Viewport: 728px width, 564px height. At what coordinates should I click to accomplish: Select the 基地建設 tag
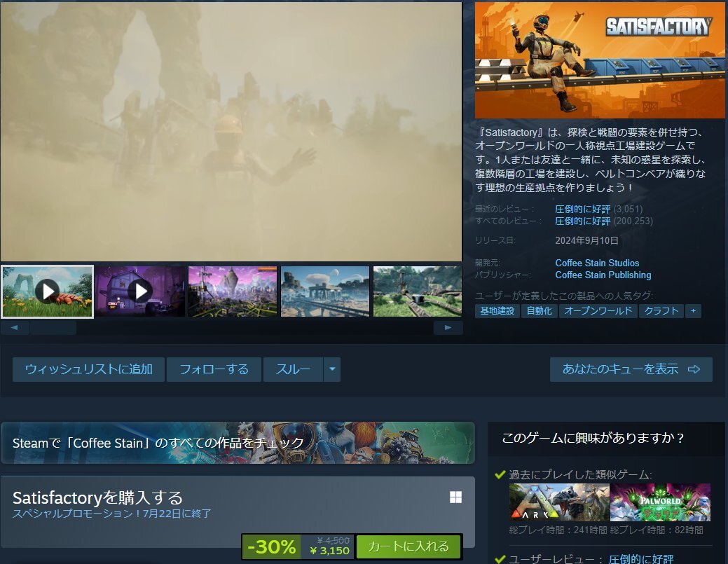(x=497, y=311)
